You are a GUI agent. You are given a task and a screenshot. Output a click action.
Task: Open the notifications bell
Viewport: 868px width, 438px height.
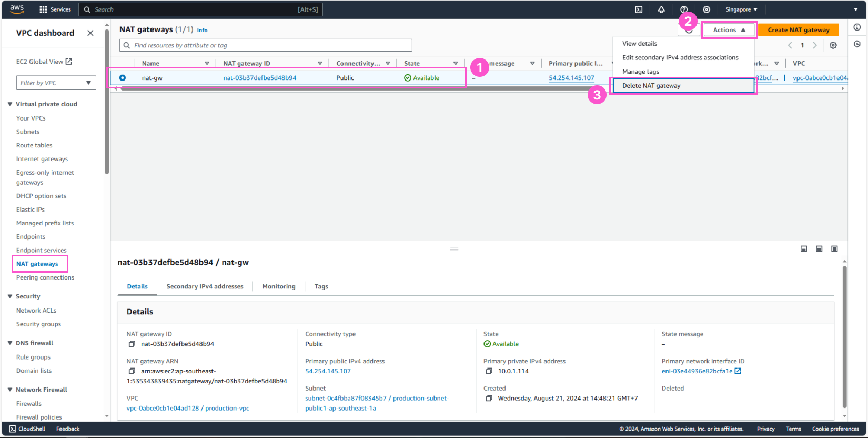pos(661,9)
